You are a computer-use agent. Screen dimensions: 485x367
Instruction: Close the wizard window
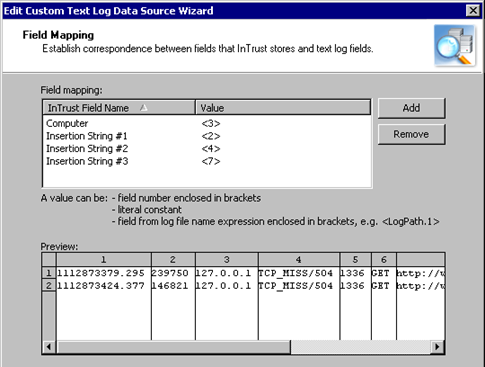(x=473, y=11)
